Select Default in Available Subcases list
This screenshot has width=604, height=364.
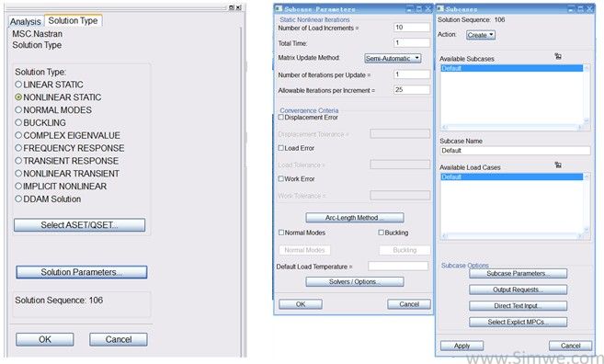(511, 68)
